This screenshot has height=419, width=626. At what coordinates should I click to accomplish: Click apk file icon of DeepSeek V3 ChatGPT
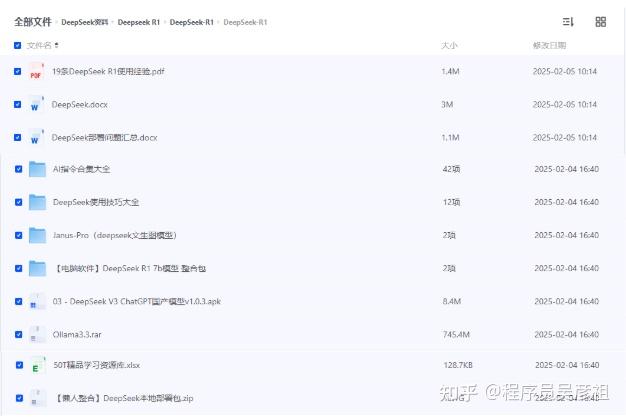pyautogui.click(x=36, y=301)
